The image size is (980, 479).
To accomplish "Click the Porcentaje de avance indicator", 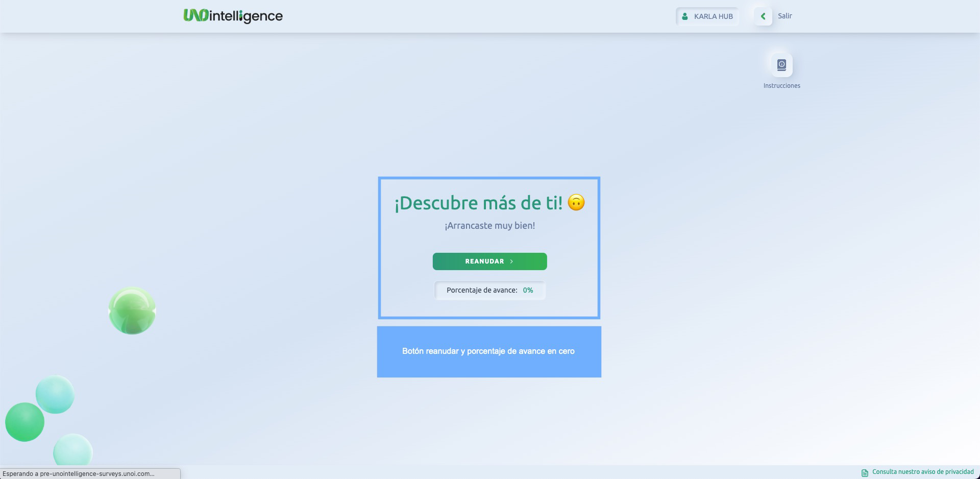I will (482, 290).
